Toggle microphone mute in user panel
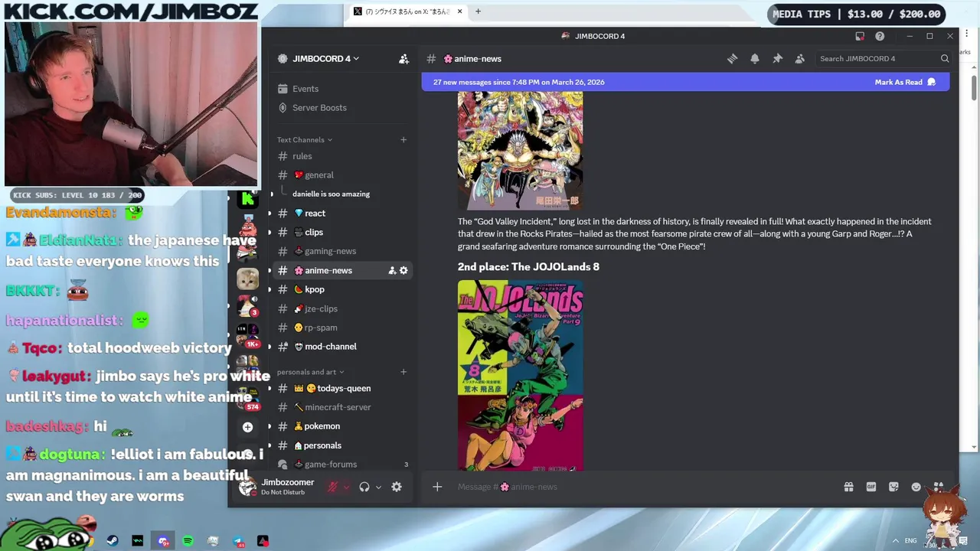The image size is (980, 551). (332, 487)
